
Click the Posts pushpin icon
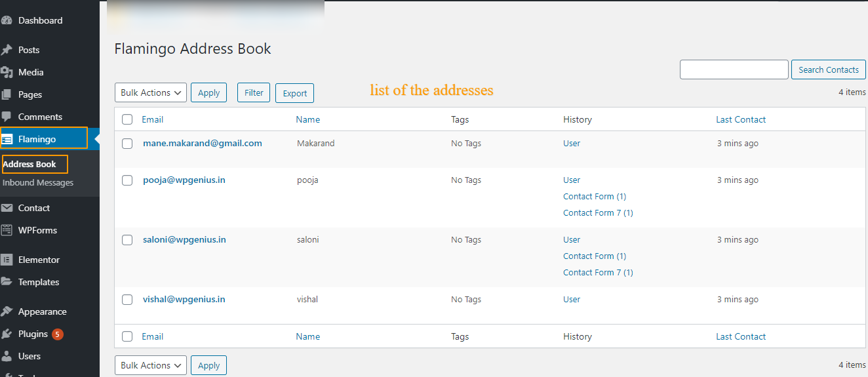coord(7,50)
